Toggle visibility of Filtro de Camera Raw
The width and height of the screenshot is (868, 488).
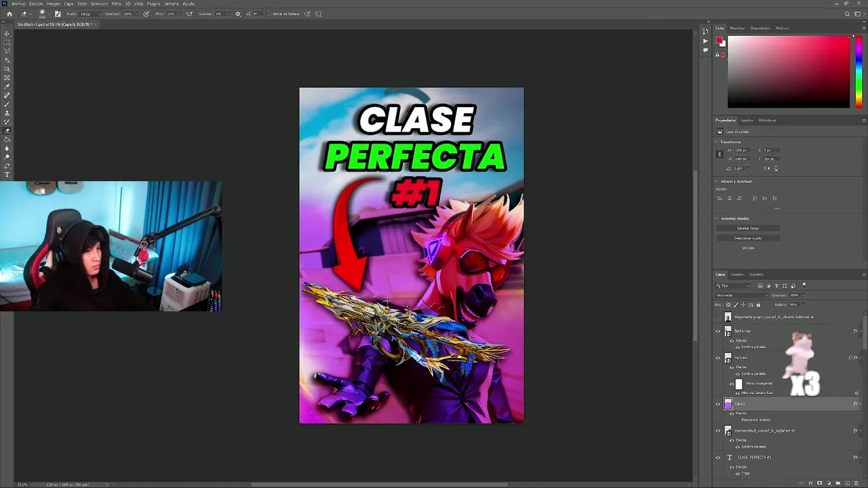click(x=738, y=393)
